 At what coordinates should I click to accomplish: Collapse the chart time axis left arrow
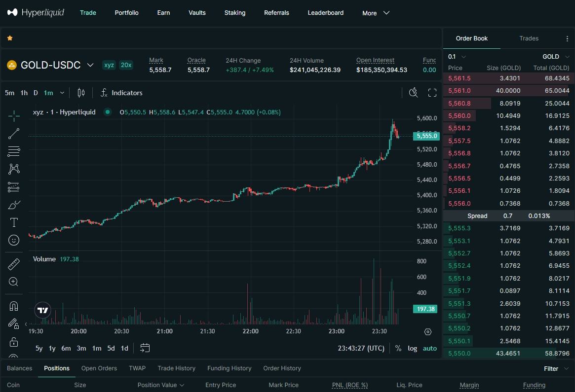point(26,324)
